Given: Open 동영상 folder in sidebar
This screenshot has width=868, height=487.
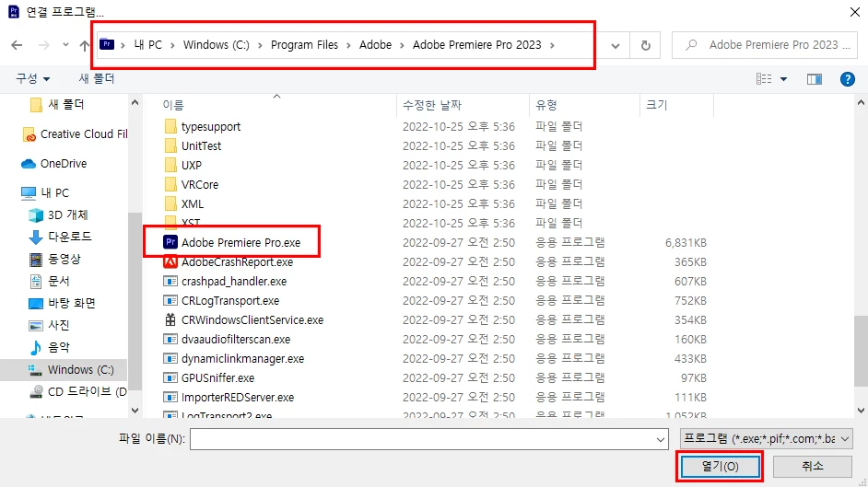Looking at the screenshot, I should point(54,259).
